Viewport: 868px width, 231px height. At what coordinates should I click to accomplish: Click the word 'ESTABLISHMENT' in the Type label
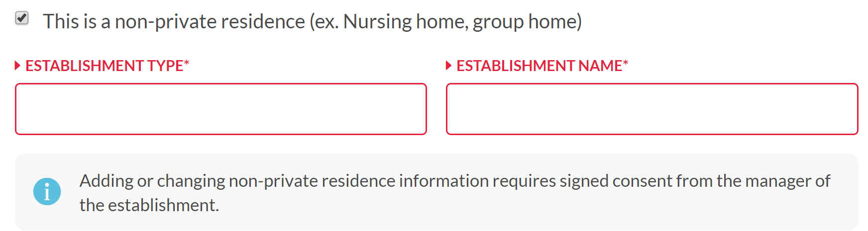pyautogui.click(x=85, y=66)
